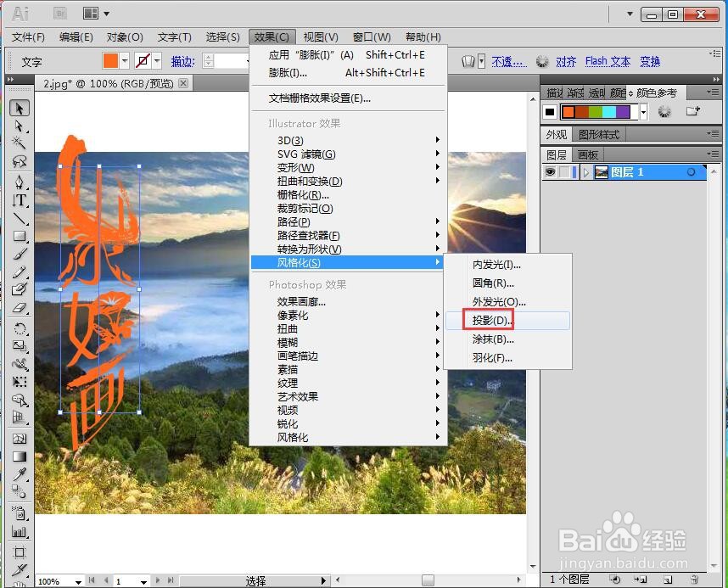
Task: Click the color wheel edit colors icon
Action: coord(664,111)
